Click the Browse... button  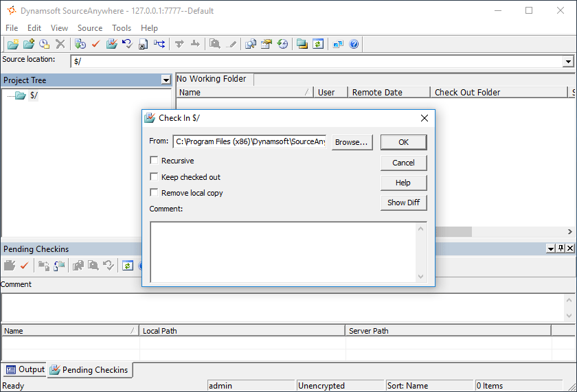coord(352,142)
